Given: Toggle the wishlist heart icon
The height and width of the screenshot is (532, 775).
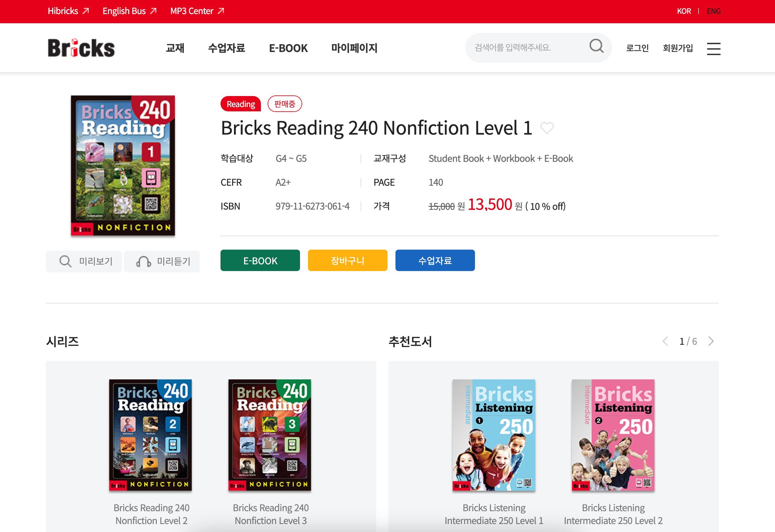Looking at the screenshot, I should pyautogui.click(x=547, y=127).
